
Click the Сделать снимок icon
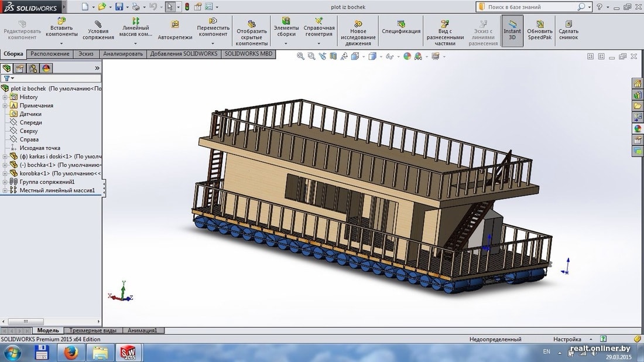click(x=568, y=24)
